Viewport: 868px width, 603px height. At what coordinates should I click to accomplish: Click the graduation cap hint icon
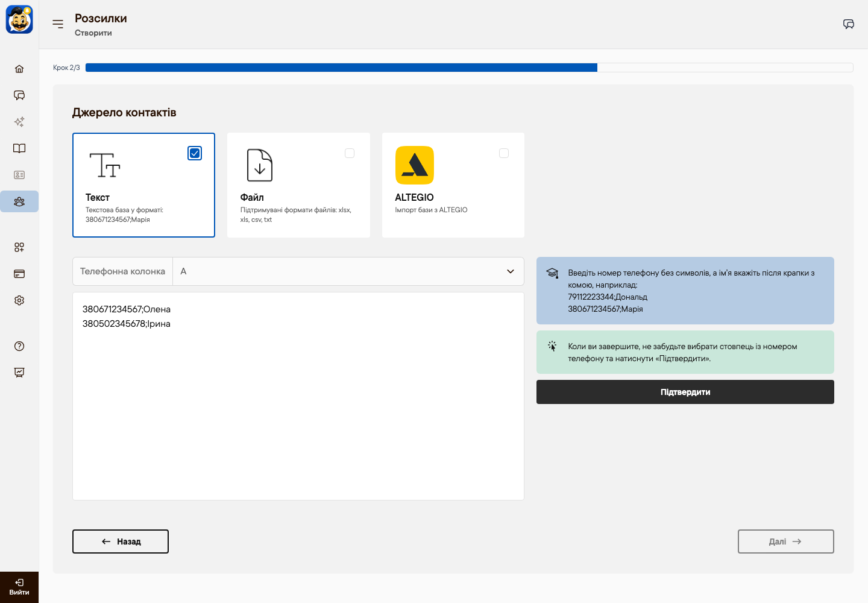point(552,273)
